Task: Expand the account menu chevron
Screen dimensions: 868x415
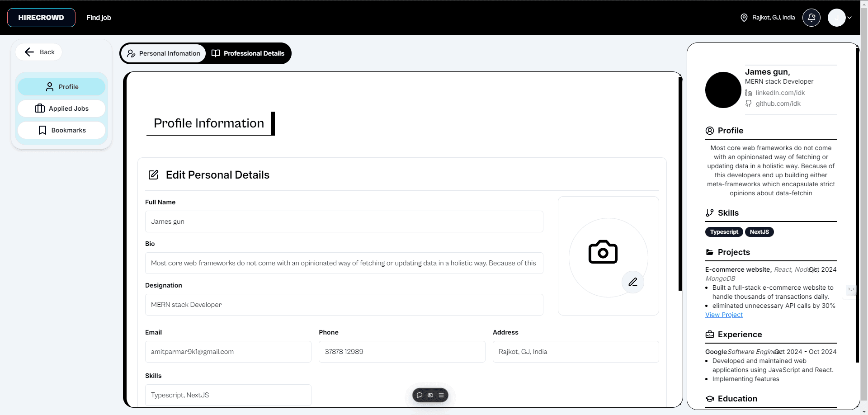Action: 850,18
